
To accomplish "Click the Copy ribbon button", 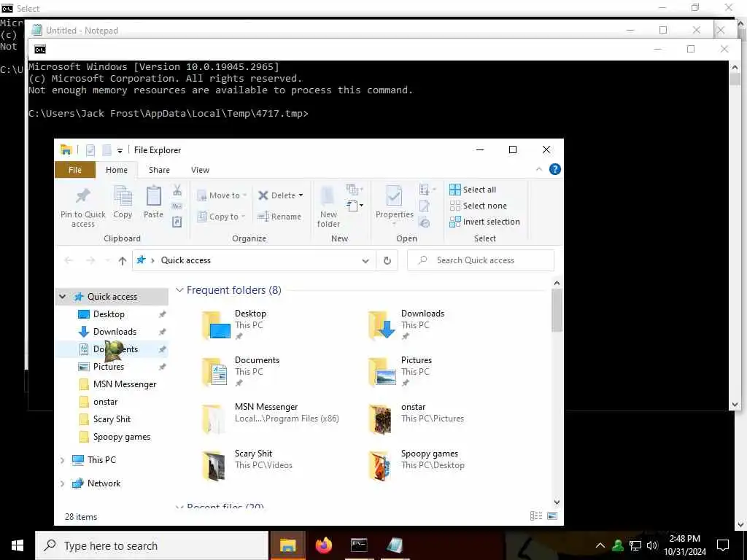I will point(123,203).
